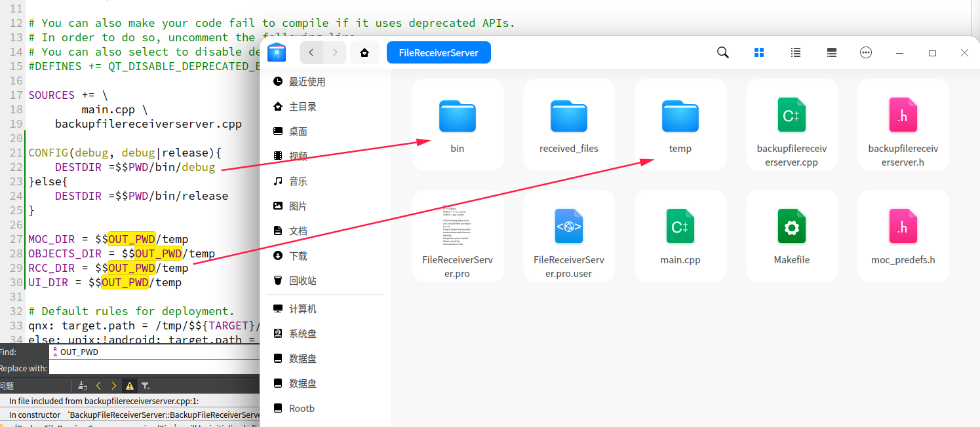Click the 'UI_DIR = $$OUT_PWD/temp' code line
This screenshot has height=427, width=980.
pos(105,282)
